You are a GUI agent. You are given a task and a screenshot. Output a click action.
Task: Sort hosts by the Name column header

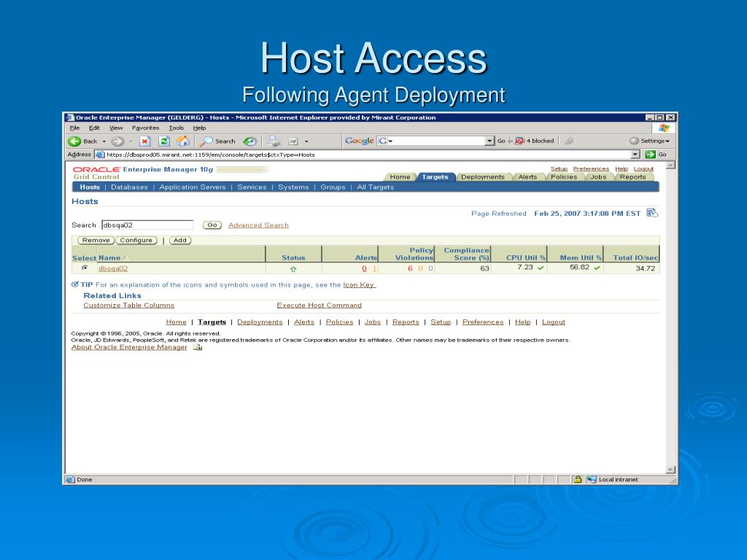pos(109,257)
